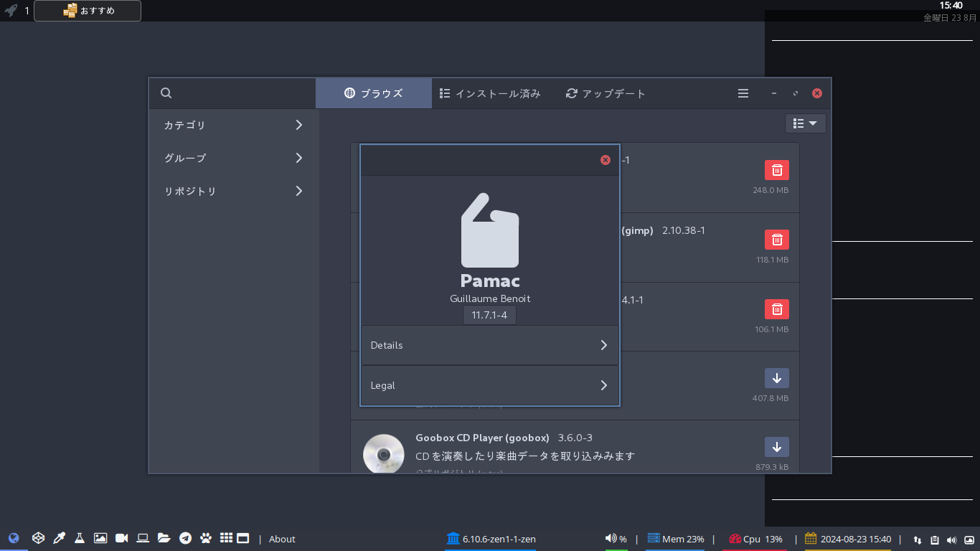Click the download arrow for 407.8 MB package
Viewport: 980px width, 551px height.
[x=777, y=378]
